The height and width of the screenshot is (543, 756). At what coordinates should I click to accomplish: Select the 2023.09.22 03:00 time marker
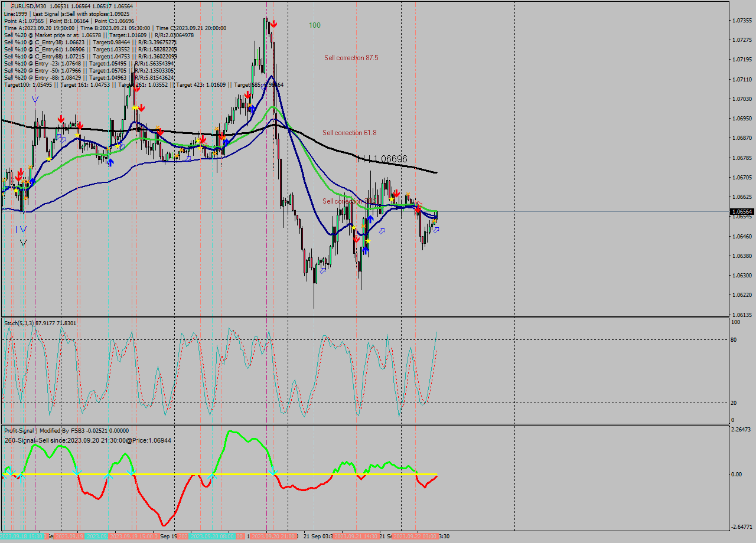tap(415, 536)
